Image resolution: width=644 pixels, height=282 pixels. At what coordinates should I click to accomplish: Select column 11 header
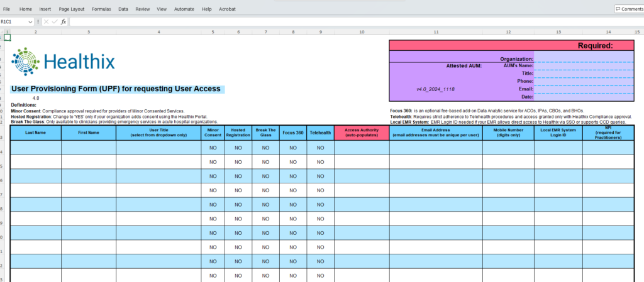(x=436, y=31)
